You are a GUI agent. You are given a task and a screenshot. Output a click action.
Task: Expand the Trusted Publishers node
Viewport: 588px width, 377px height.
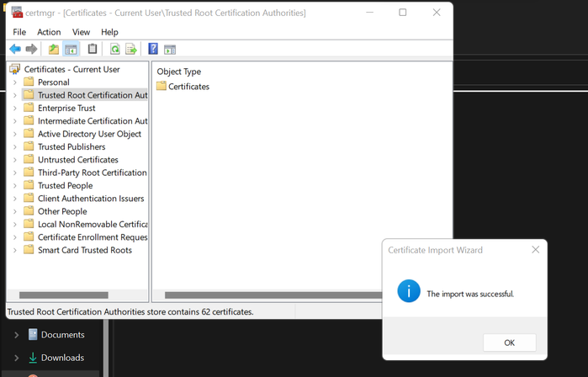click(x=14, y=146)
